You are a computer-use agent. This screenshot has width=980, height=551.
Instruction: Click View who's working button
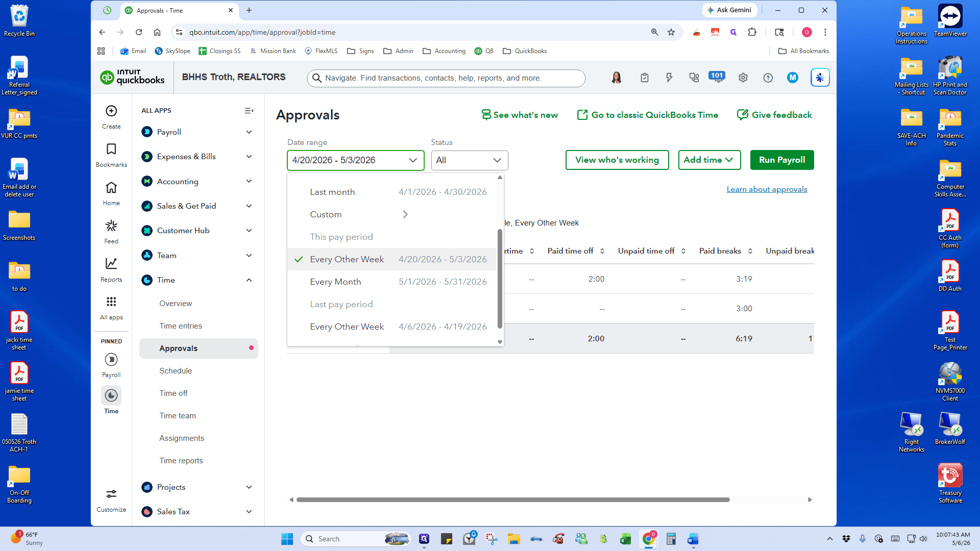[617, 160]
